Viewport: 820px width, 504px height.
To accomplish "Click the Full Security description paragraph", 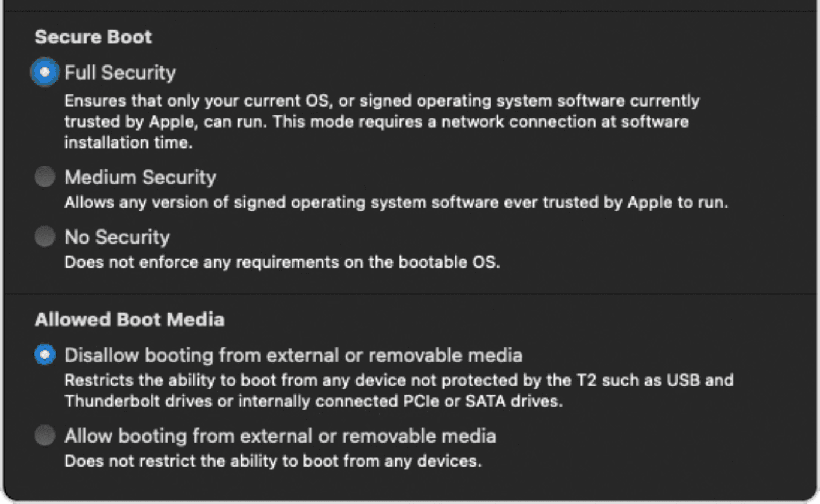I will tap(381, 122).
